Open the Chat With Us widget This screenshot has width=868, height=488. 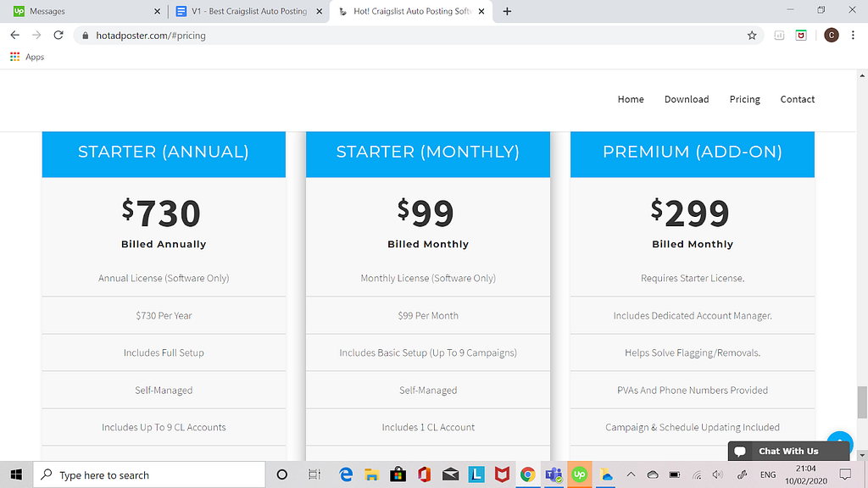tap(788, 451)
